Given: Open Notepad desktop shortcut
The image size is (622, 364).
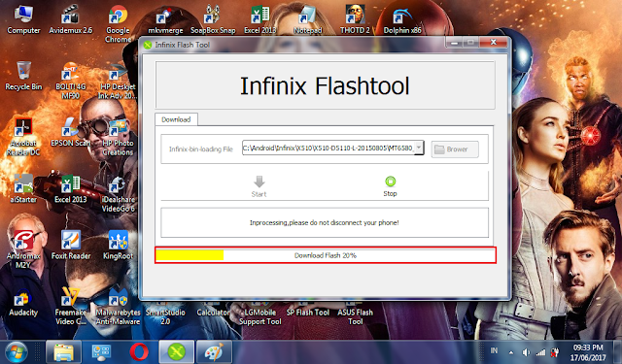Looking at the screenshot, I should [x=307, y=19].
